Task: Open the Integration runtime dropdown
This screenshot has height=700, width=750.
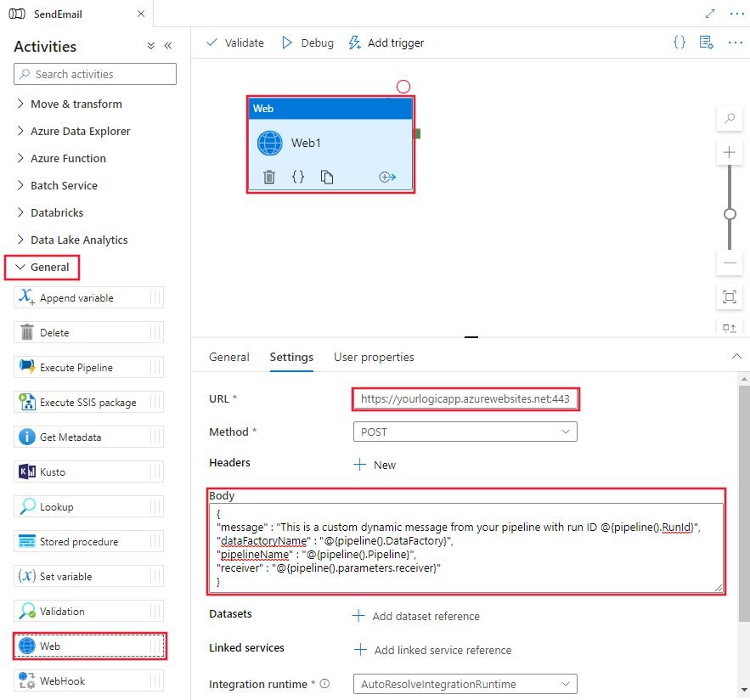Action: tap(465, 684)
